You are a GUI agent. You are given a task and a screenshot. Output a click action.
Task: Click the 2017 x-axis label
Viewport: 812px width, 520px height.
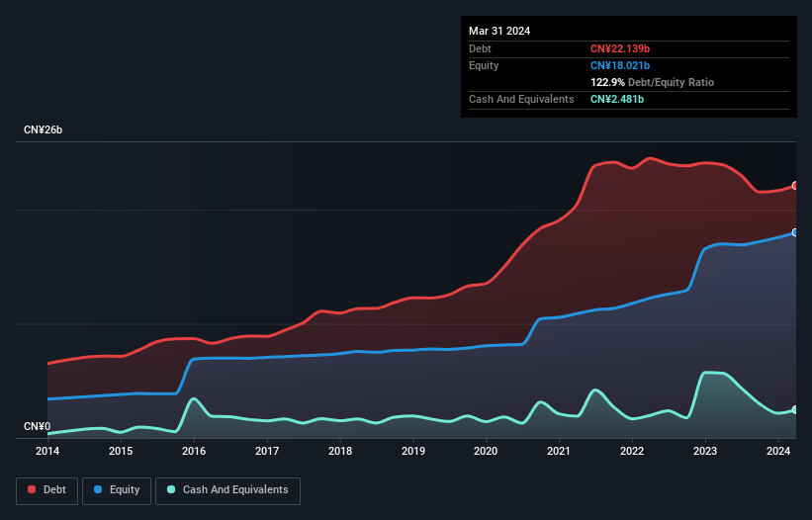tap(267, 451)
